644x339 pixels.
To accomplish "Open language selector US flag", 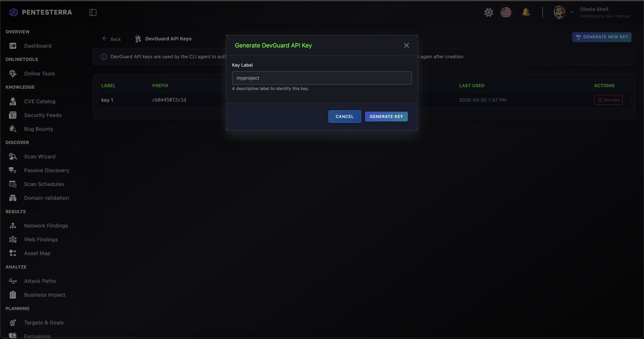I will (506, 12).
